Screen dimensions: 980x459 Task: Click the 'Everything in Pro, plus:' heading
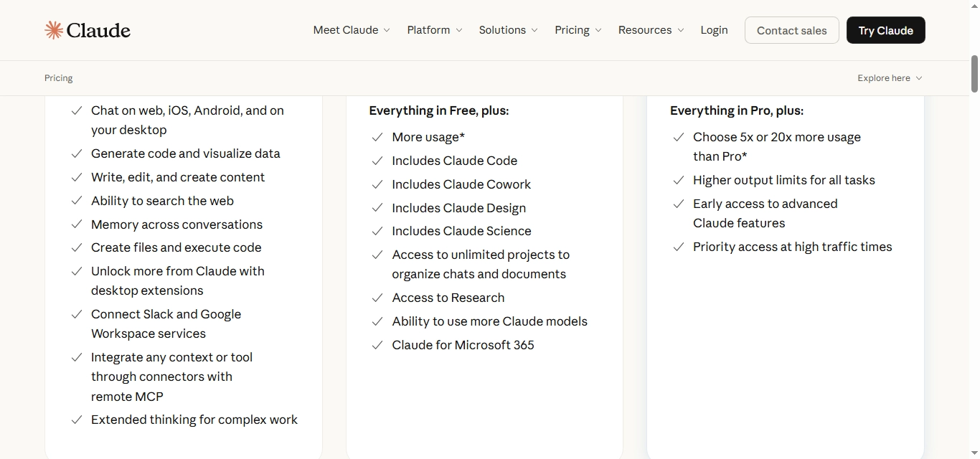coord(737,110)
